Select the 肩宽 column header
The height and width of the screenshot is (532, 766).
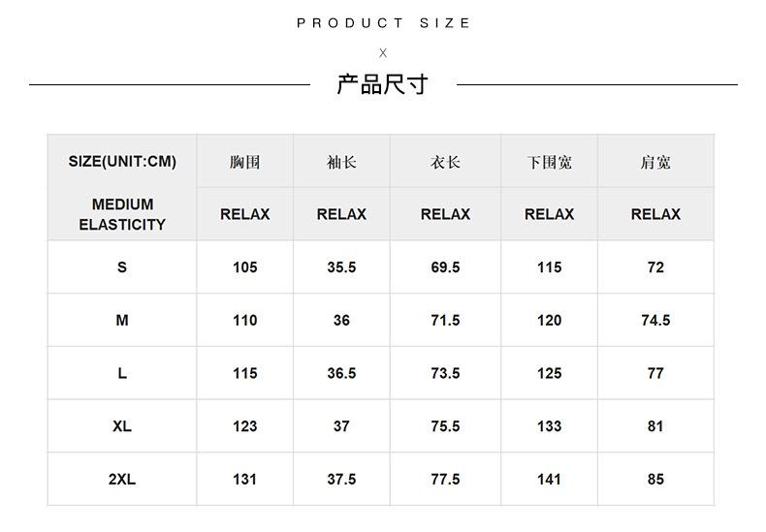click(x=655, y=162)
